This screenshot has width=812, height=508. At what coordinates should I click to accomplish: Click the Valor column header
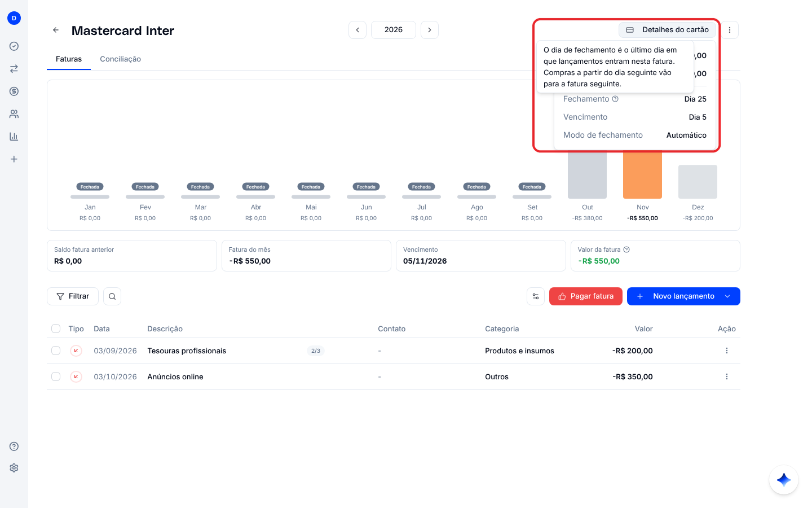point(644,329)
